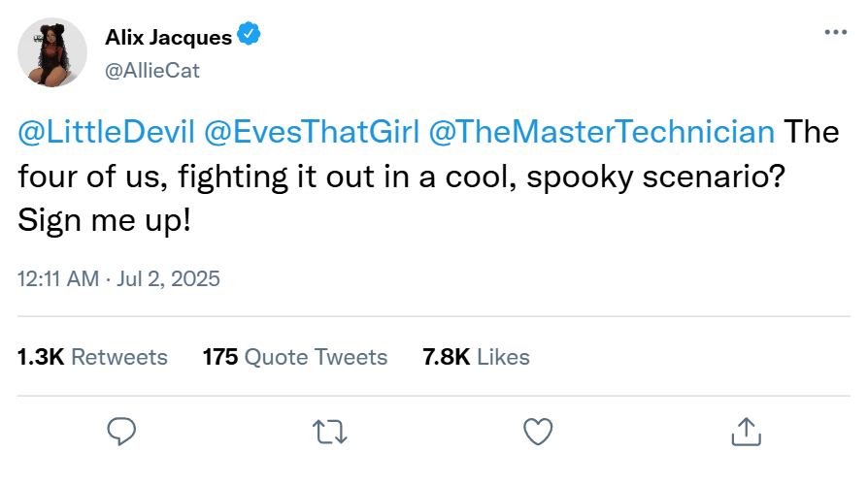The width and height of the screenshot is (868, 484).
Task: Like the tweet with the heart icon
Action: pyautogui.click(x=537, y=431)
